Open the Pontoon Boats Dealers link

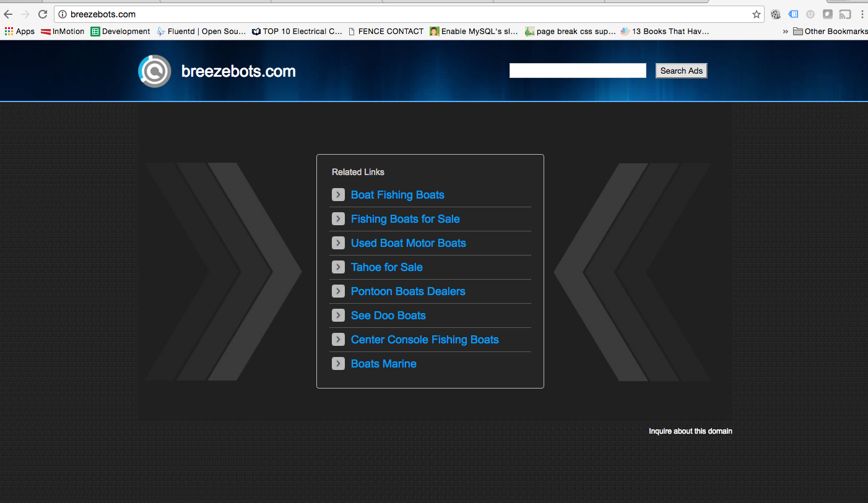click(x=408, y=291)
